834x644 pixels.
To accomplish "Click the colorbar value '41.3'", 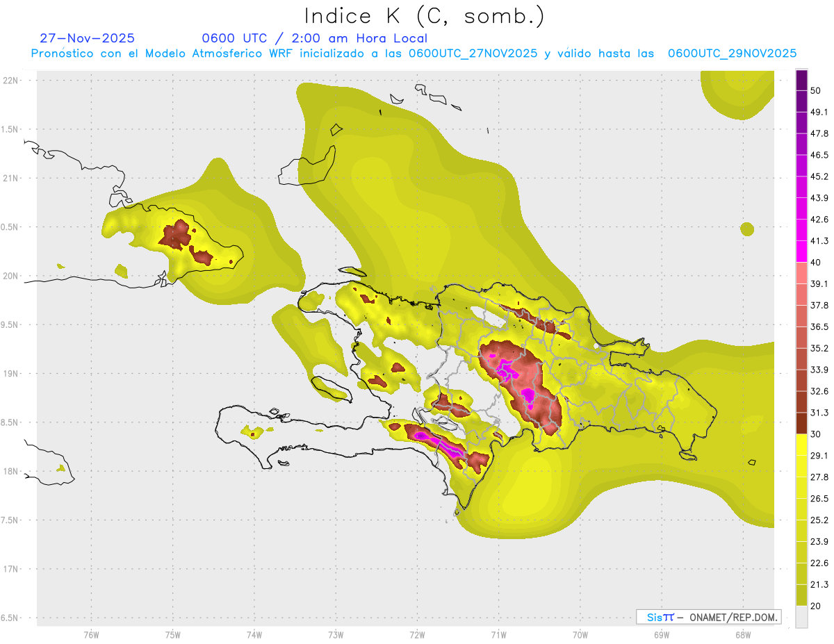I will click(x=819, y=241).
